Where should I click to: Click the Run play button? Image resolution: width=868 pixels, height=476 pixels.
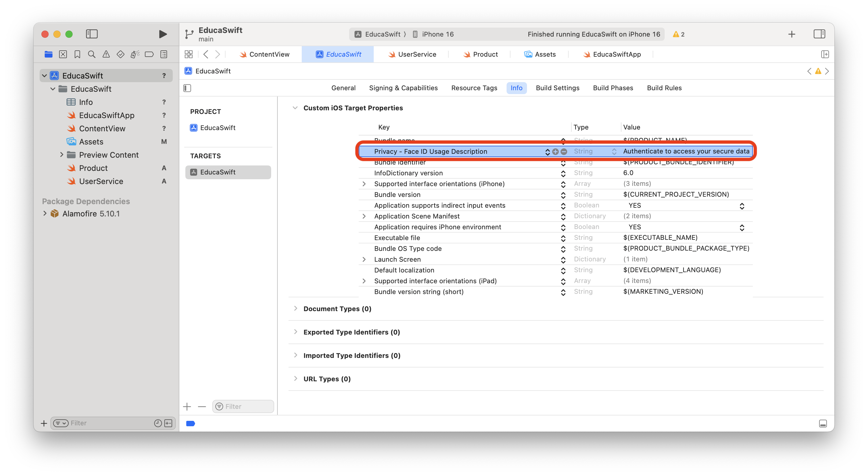pos(163,34)
